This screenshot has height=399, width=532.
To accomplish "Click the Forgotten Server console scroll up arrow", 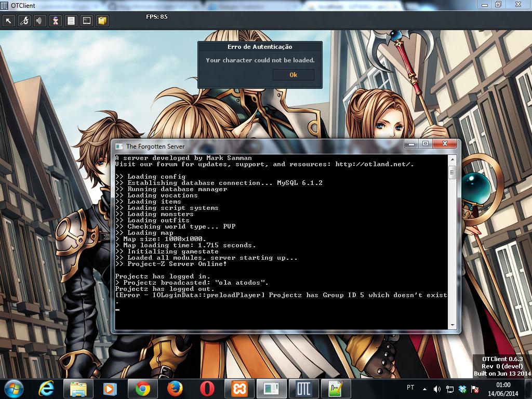I will point(453,159).
